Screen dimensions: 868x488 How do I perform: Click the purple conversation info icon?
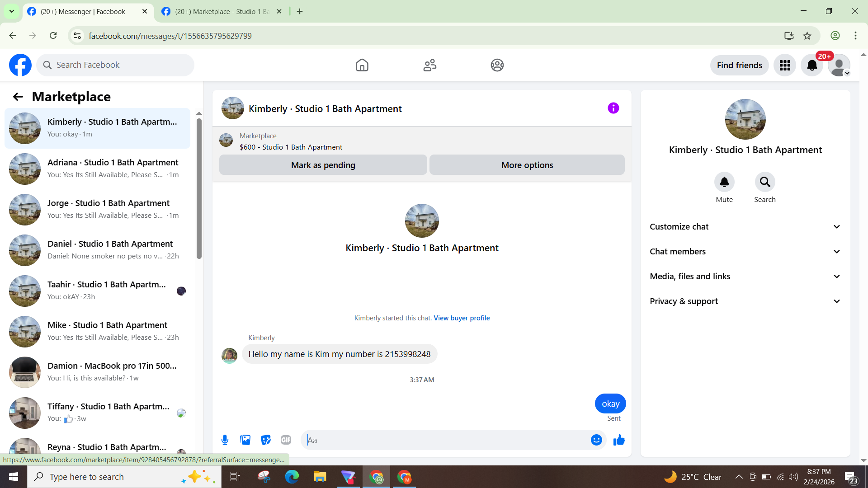pos(613,108)
